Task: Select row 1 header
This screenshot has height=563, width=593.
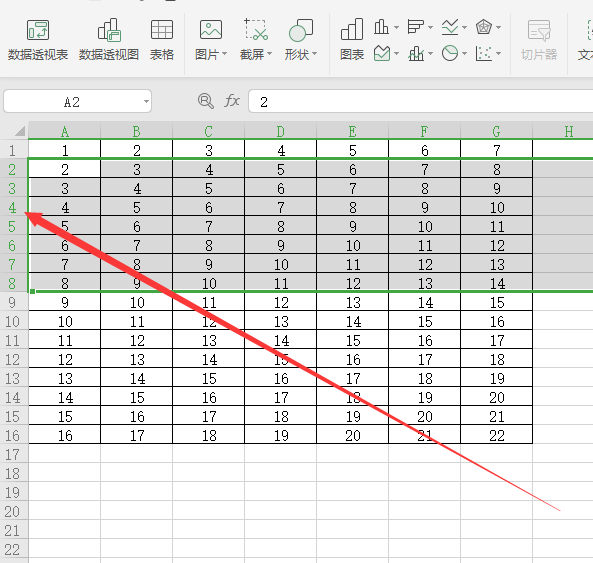Action: click(x=14, y=150)
